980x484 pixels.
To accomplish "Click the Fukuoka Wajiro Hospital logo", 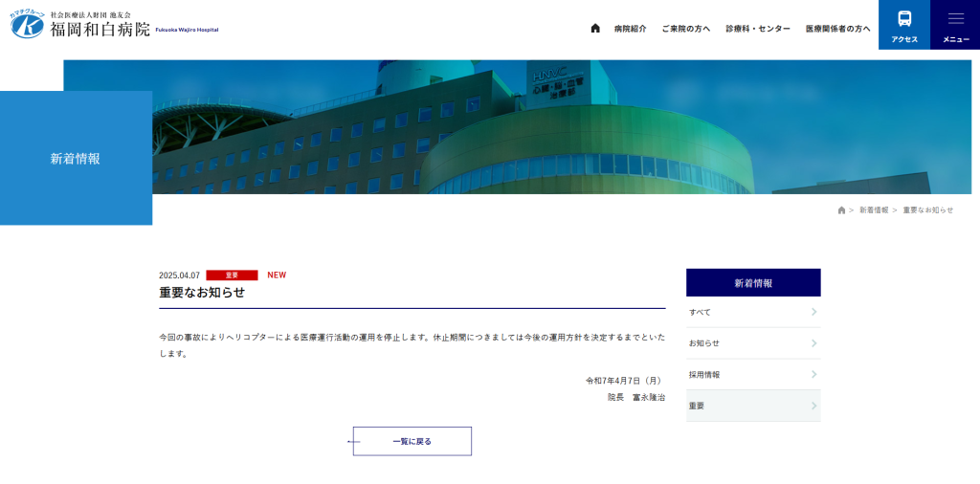I will tap(115, 25).
